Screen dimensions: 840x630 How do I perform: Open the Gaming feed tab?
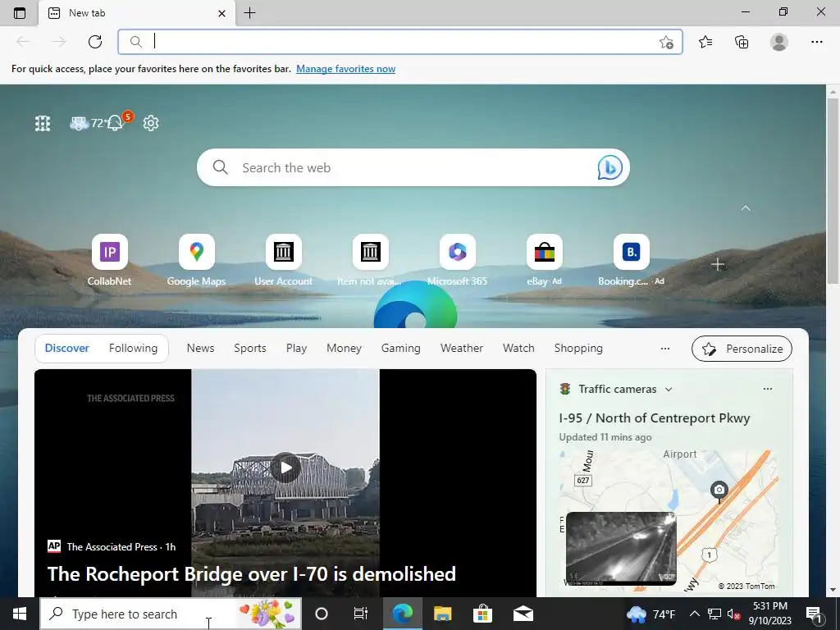(x=400, y=348)
